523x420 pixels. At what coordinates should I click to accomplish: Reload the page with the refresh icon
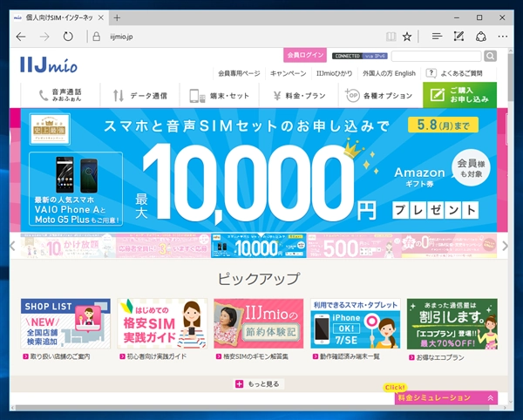pos(68,37)
